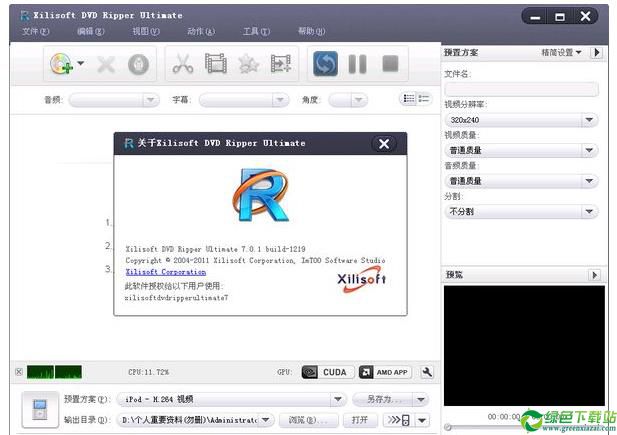
Task: Expand the 分割 不分割 dropdown
Action: point(520,212)
